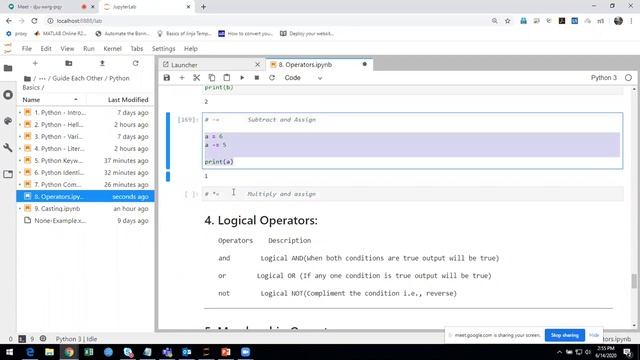Click the Python 3 | Idle status bar item

tap(76, 339)
